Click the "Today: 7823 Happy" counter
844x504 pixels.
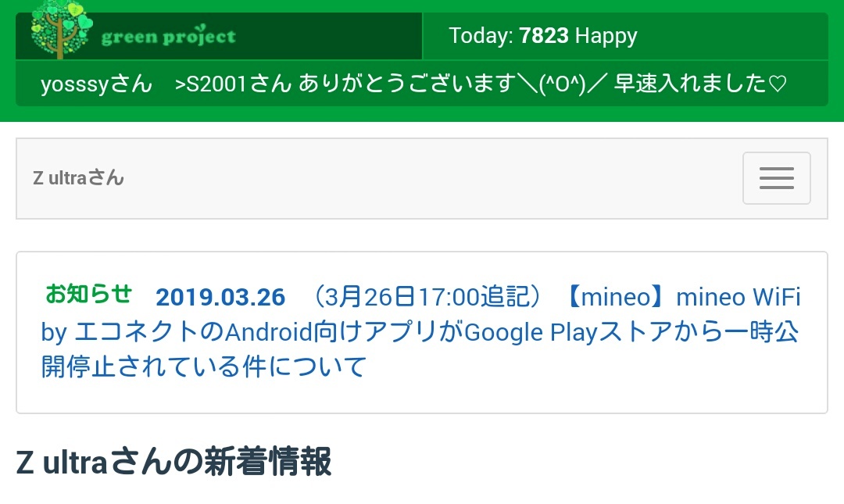pyautogui.click(x=543, y=36)
